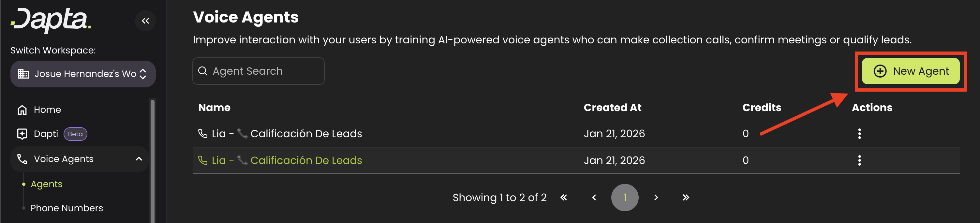Jump to last page of agents
The width and height of the screenshot is (980, 223).
pyautogui.click(x=686, y=198)
